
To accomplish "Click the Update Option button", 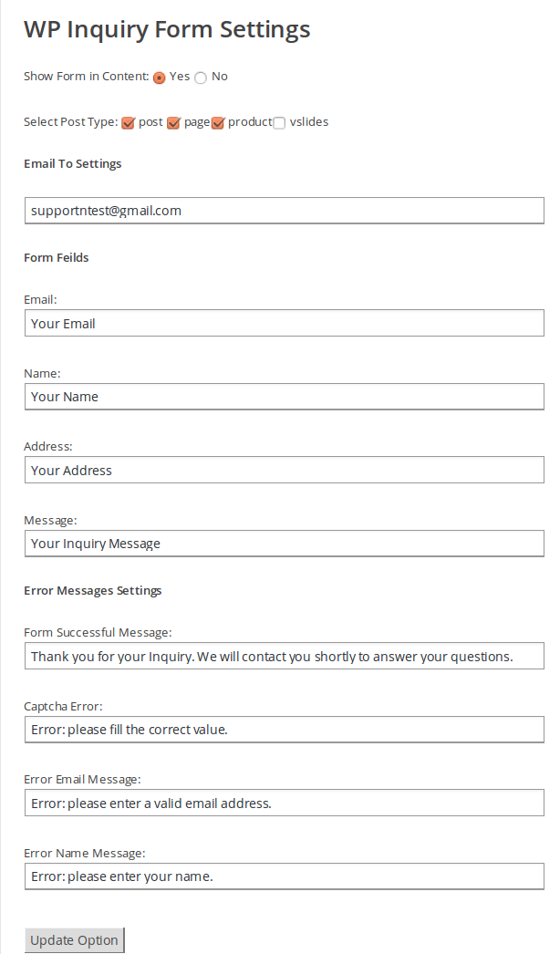I will click(74, 940).
